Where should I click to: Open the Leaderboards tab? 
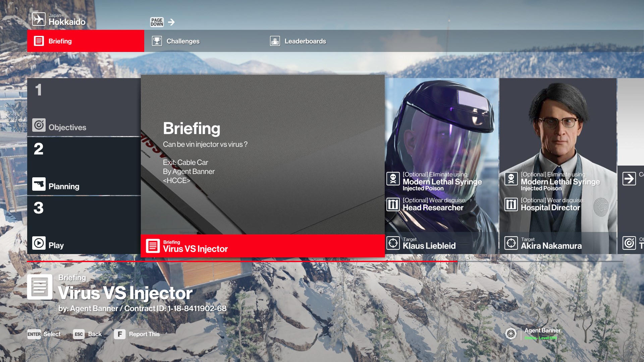click(305, 41)
